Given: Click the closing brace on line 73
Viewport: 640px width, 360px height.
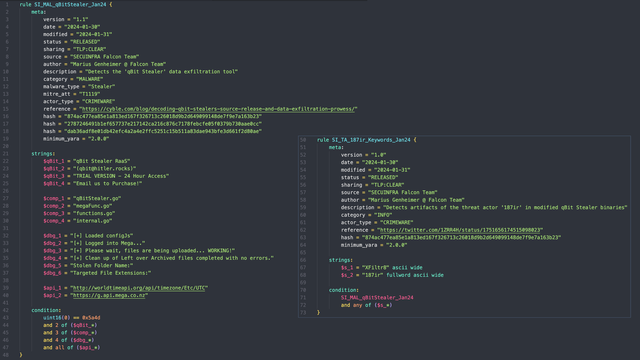Looking at the screenshot, I should (x=318, y=313).
